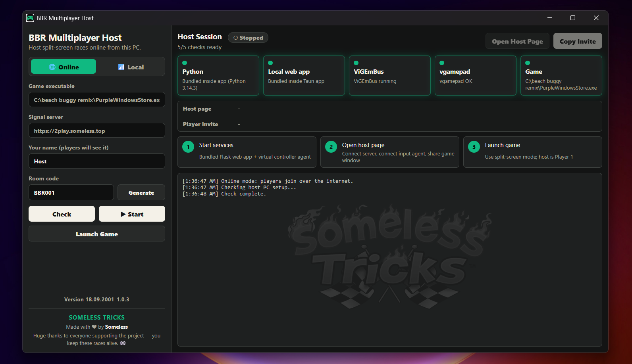632x364 pixels.
Task: Click log line 'Check complete.'
Action: 224,193
